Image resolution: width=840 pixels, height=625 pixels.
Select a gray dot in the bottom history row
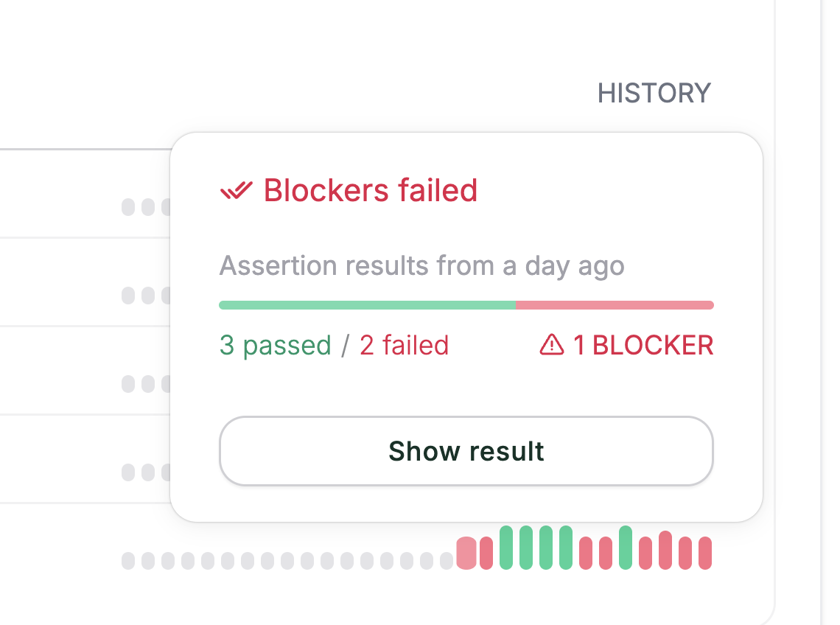click(206, 561)
